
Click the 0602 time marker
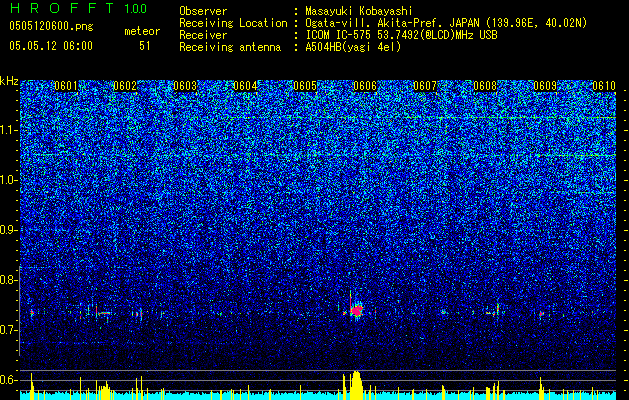tap(125, 86)
